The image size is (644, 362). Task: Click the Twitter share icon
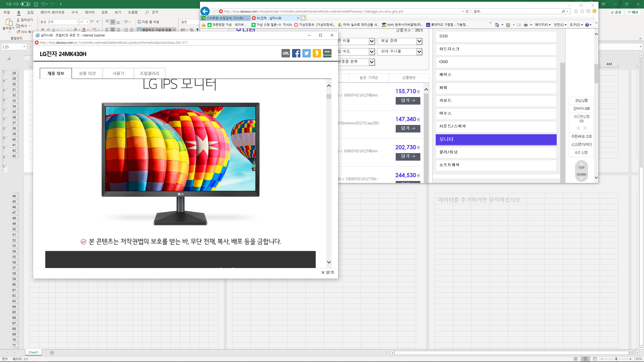tap(306, 53)
